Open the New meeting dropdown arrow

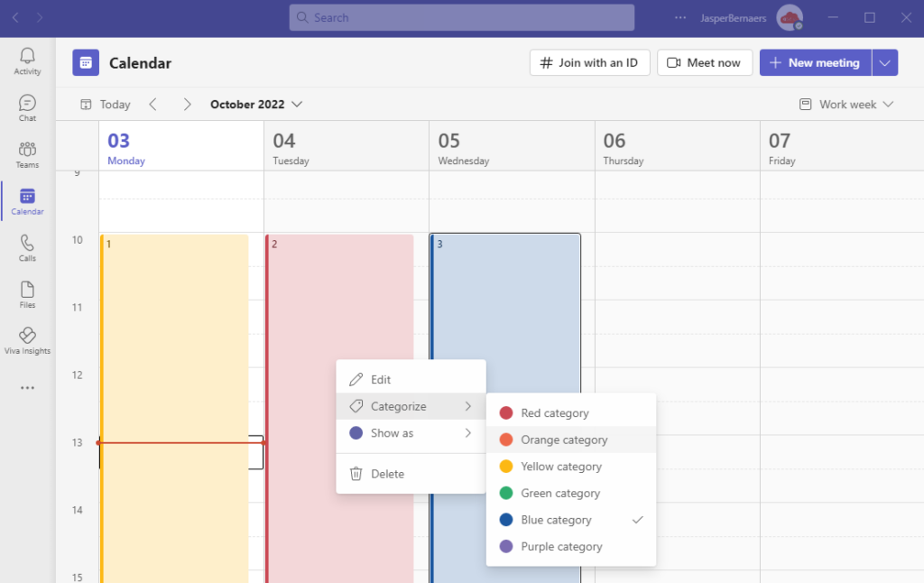(x=885, y=62)
